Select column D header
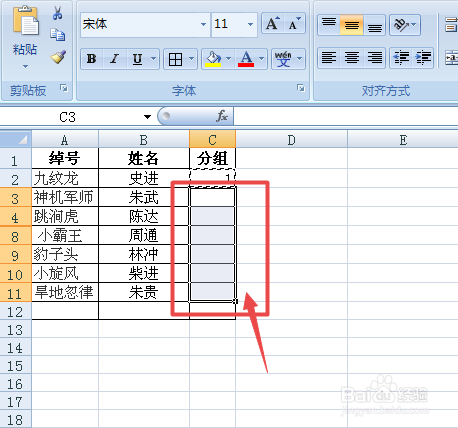Image resolution: width=458 pixels, height=428 pixels. click(x=291, y=140)
